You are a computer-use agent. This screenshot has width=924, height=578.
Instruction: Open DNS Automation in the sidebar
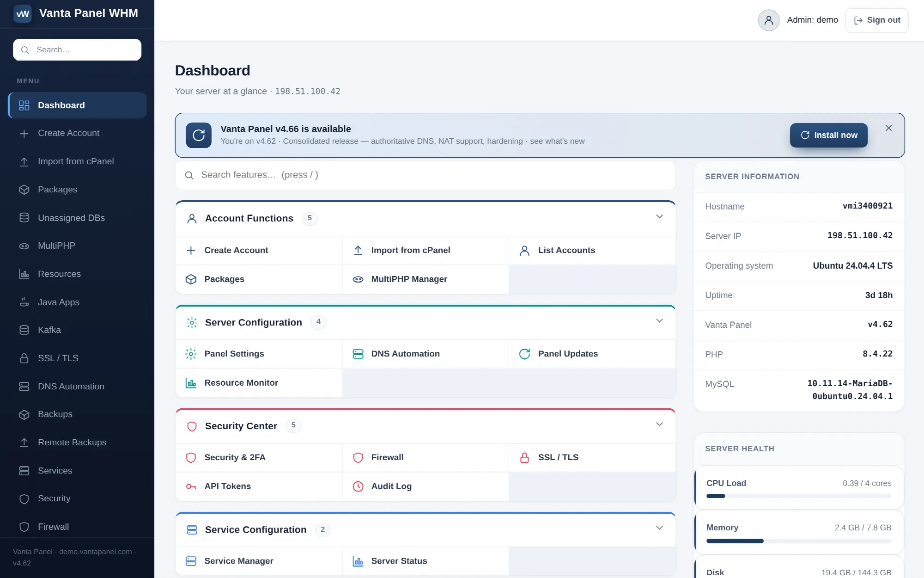pos(77,387)
